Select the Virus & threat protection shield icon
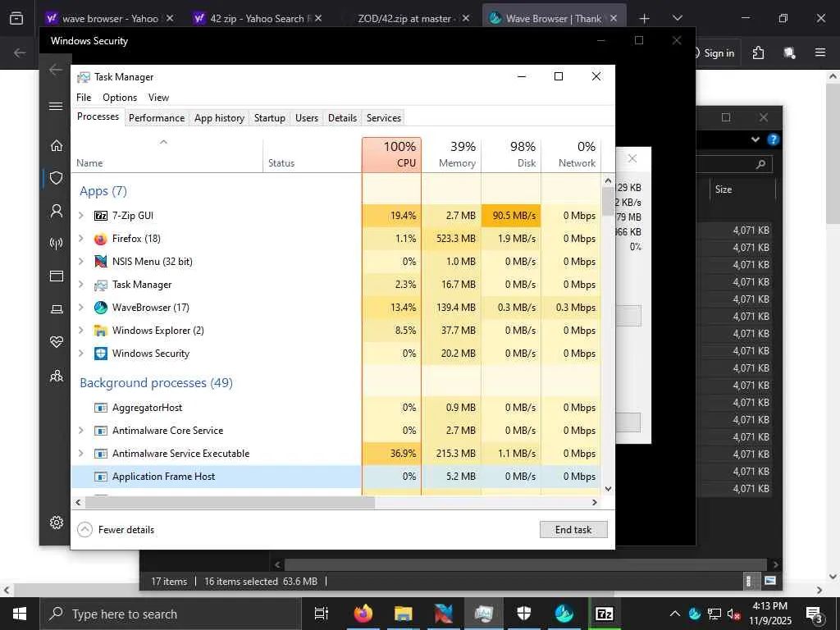The height and width of the screenshot is (630, 840). pos(57,178)
